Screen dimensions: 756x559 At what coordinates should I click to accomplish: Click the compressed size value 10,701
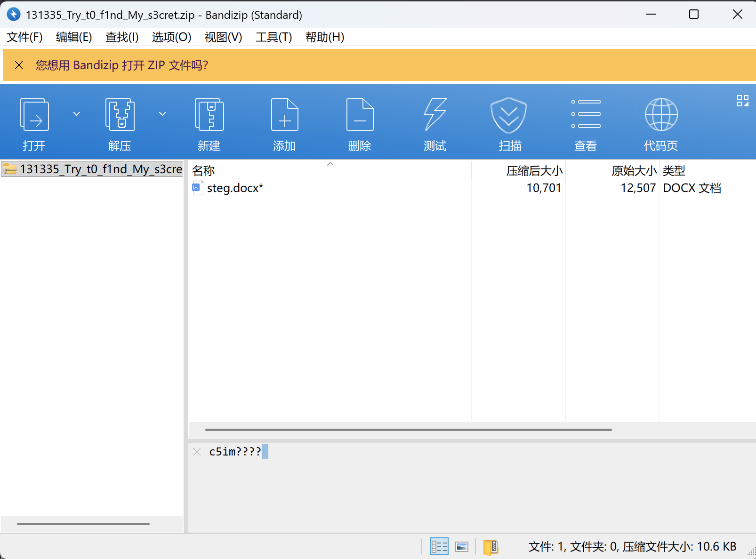[x=544, y=188]
